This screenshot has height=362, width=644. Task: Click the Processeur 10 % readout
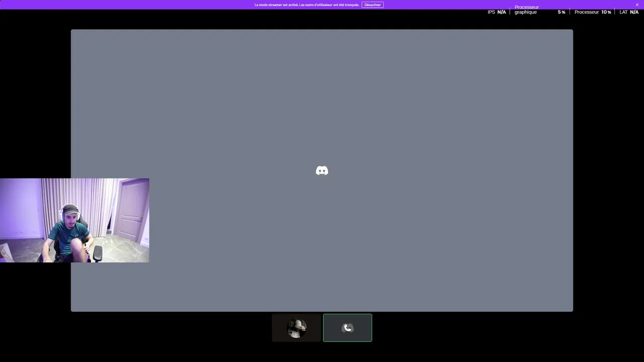point(593,12)
